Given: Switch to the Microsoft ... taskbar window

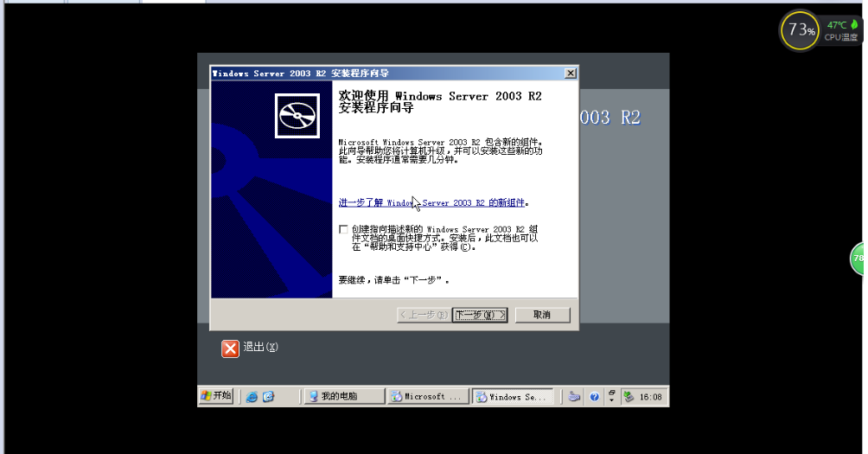Looking at the screenshot, I should 428,396.
